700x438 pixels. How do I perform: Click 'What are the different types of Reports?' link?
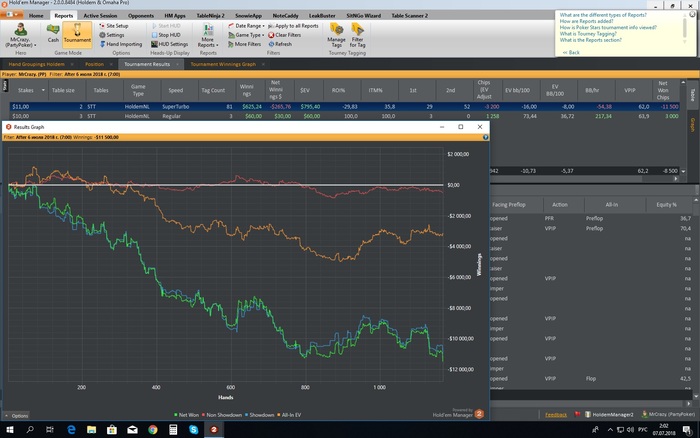pos(603,15)
